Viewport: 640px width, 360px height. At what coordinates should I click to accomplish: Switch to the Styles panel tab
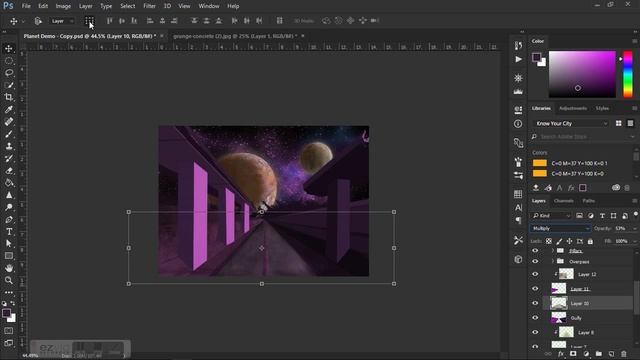[x=602, y=108]
